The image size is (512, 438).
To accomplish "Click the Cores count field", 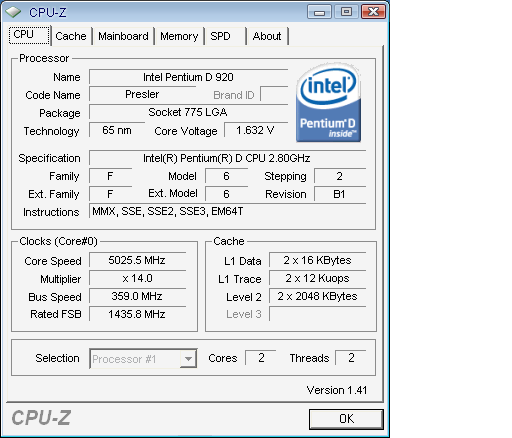I will coord(261,358).
